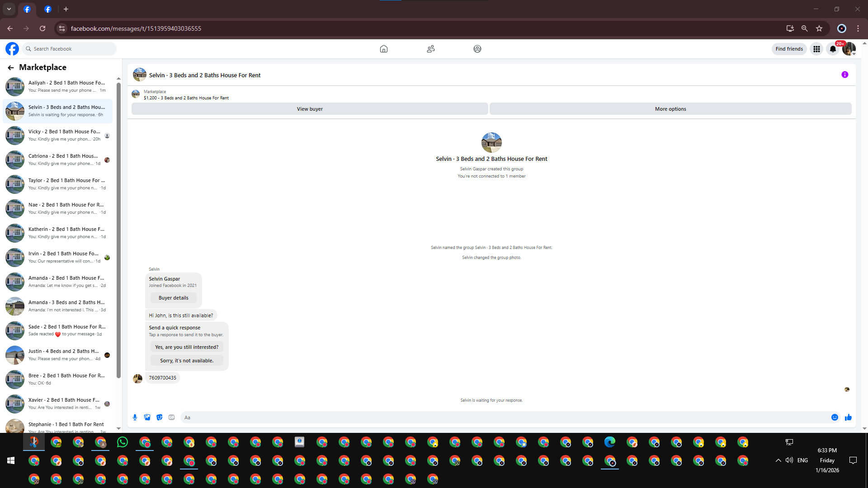Expand the account profile menu
868x488 pixels.
pos(849,49)
